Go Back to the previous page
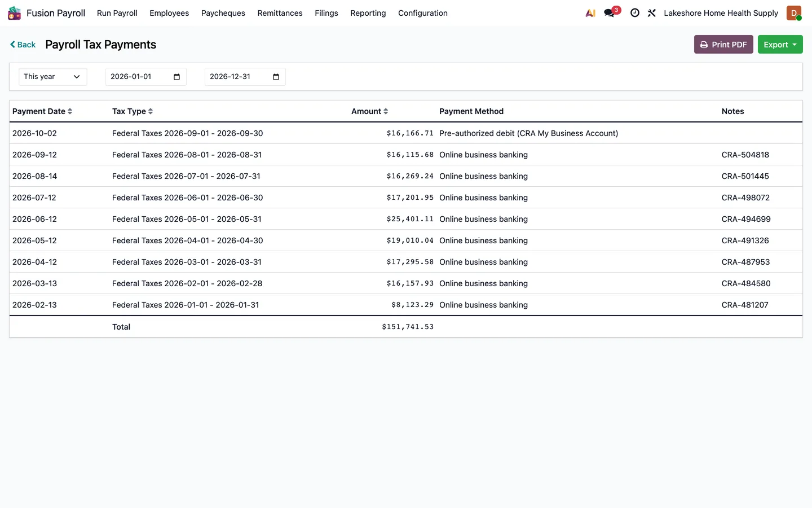812x508 pixels. [x=23, y=45]
